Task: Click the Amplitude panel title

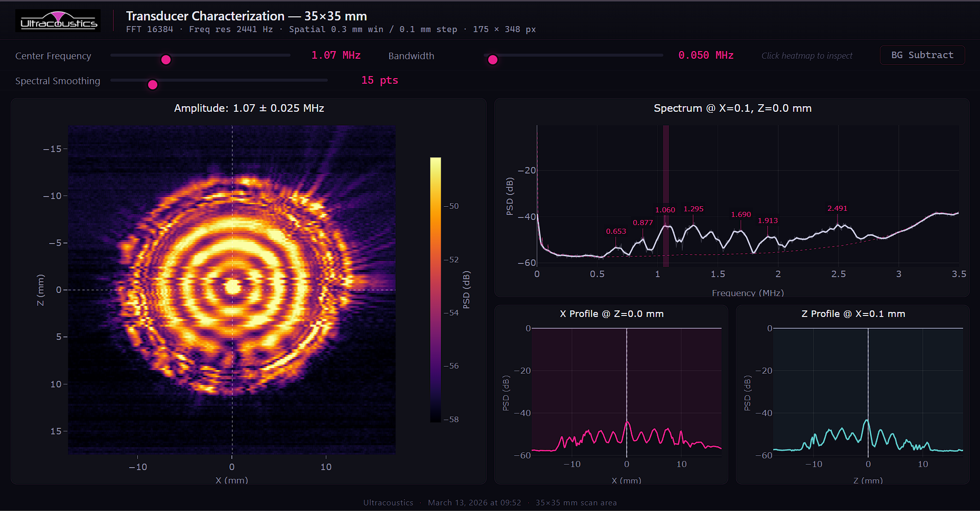Action: (x=249, y=108)
